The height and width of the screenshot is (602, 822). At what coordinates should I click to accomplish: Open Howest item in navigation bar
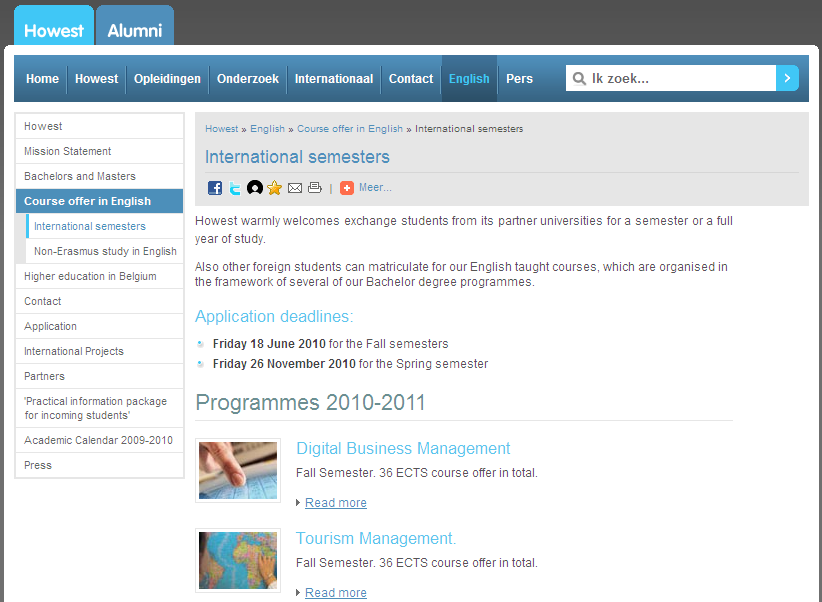point(96,79)
